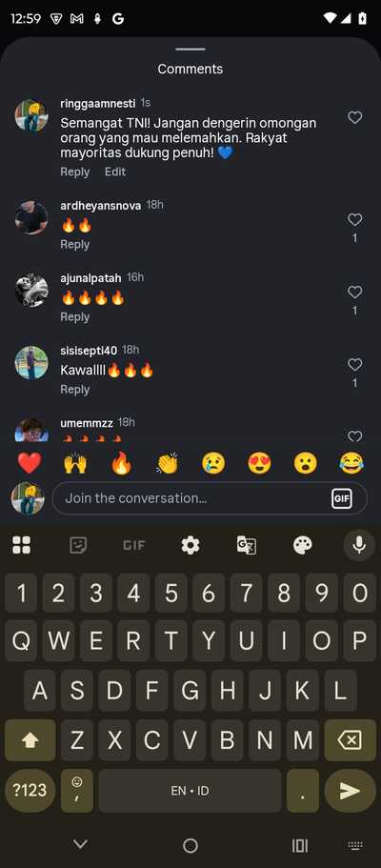Collapse keyboard with the down chevron

click(81, 844)
